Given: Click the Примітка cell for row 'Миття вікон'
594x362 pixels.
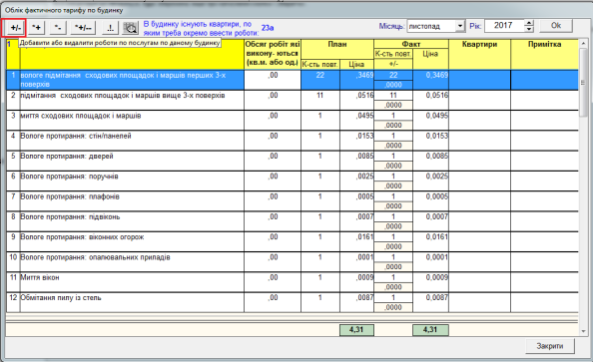Looking at the screenshot, I should [x=544, y=282].
